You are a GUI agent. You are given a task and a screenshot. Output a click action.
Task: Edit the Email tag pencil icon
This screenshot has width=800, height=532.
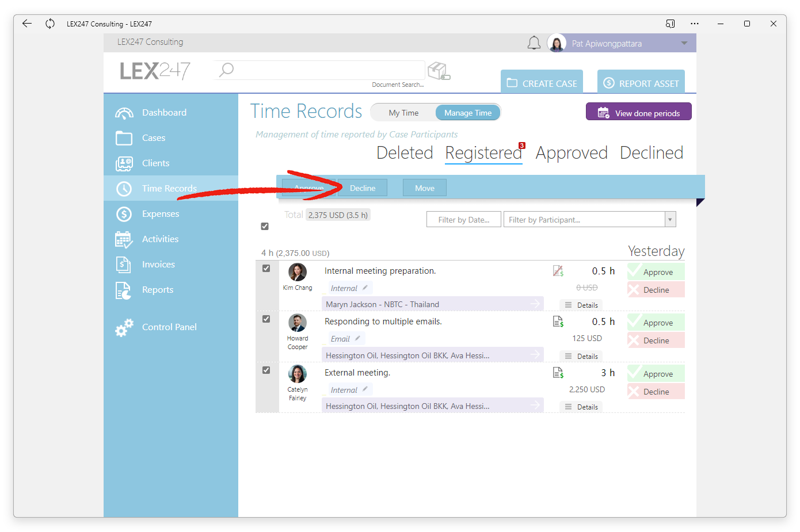click(357, 338)
